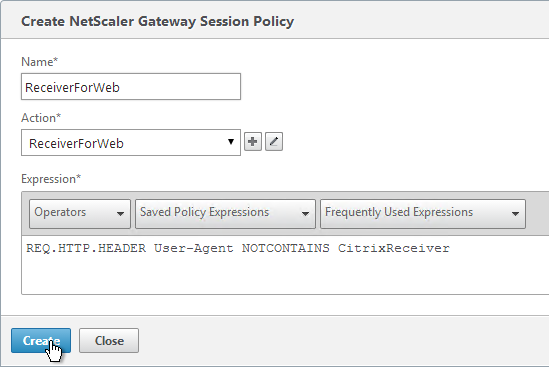549x367 pixels.
Task: Click the Create NetScaler Gateway Session Policy title
Action: coord(158,21)
